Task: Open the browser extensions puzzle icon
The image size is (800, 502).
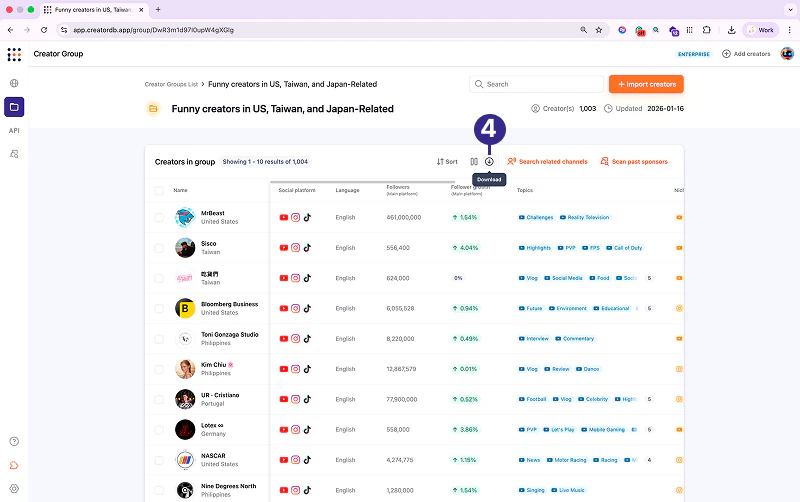Action: (707, 30)
